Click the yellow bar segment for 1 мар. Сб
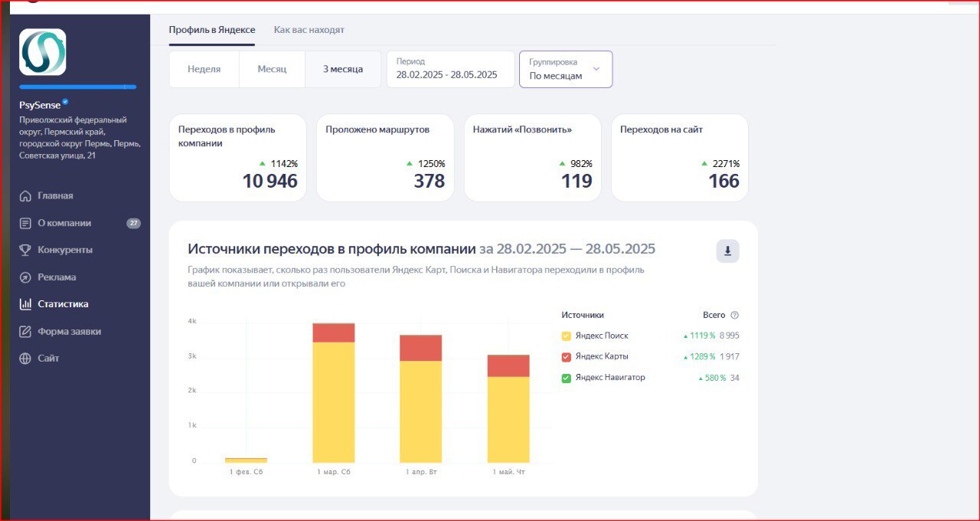The image size is (980, 521). [x=334, y=401]
